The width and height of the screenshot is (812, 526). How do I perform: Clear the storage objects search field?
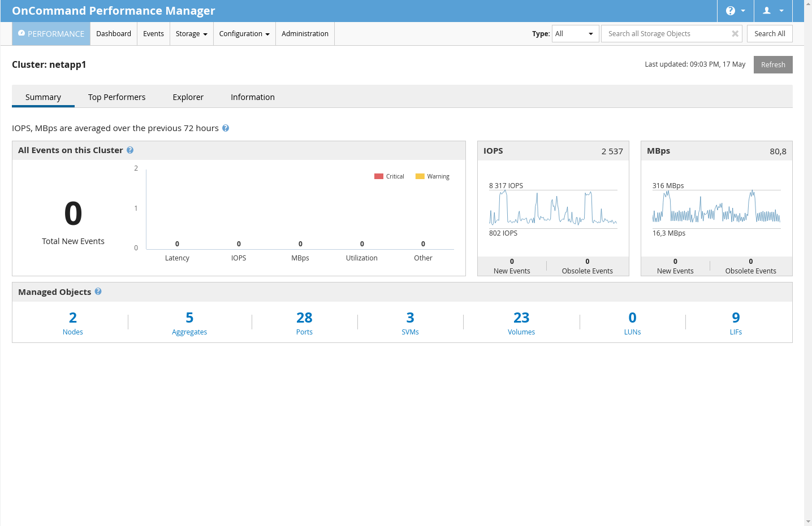pyautogui.click(x=735, y=34)
